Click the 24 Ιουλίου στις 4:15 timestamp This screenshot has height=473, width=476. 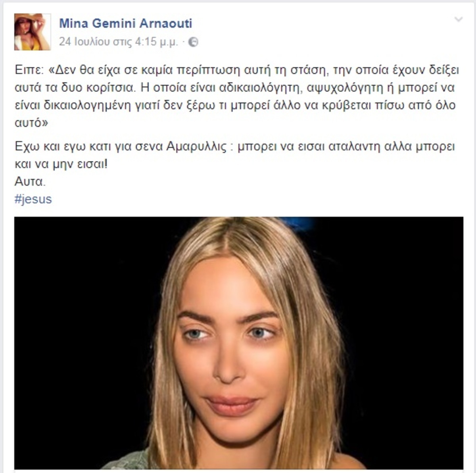coord(119,42)
